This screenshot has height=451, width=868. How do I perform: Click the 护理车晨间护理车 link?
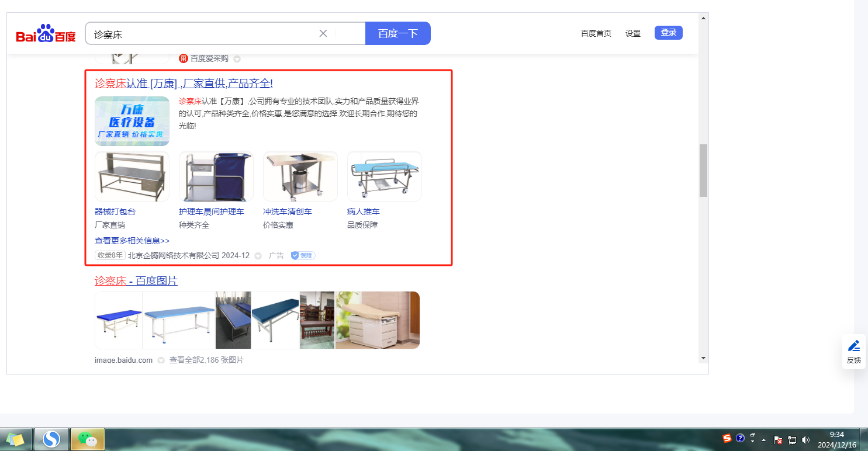pos(212,211)
